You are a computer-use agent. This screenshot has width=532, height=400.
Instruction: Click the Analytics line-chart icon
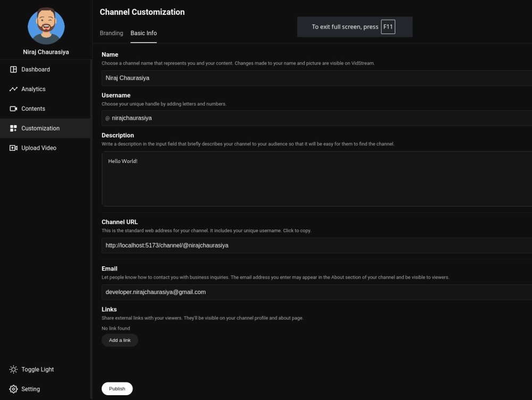point(13,89)
